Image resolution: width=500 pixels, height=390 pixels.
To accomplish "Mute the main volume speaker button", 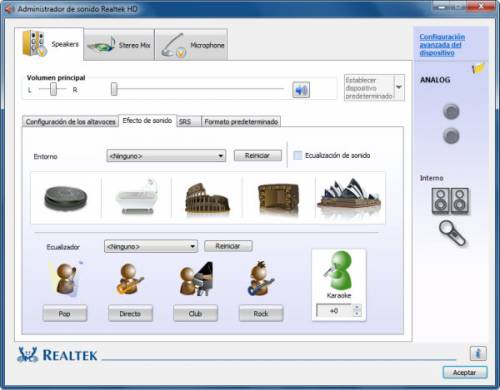I will [x=301, y=90].
